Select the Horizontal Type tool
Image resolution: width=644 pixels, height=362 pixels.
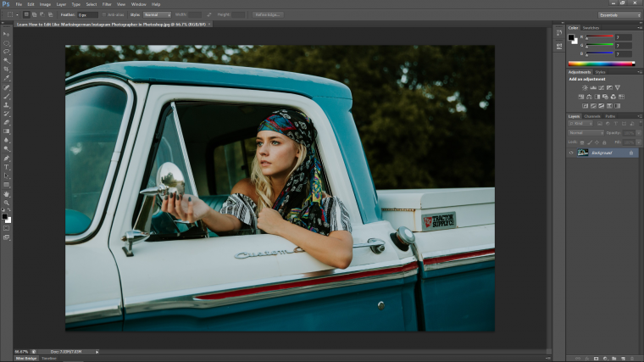click(x=6, y=167)
